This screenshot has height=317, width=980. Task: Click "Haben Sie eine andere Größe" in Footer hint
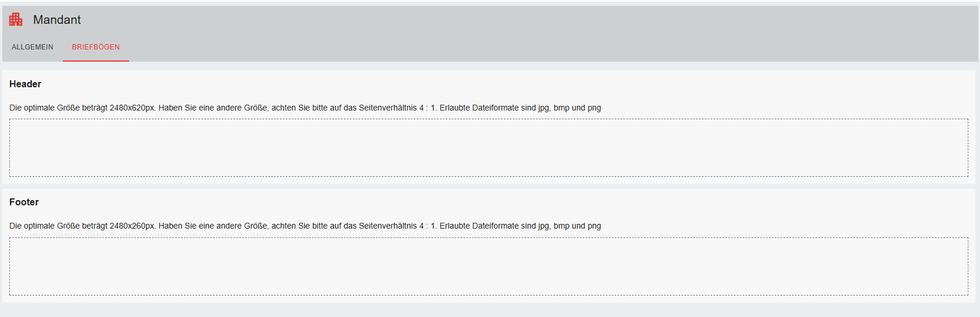(x=213, y=226)
